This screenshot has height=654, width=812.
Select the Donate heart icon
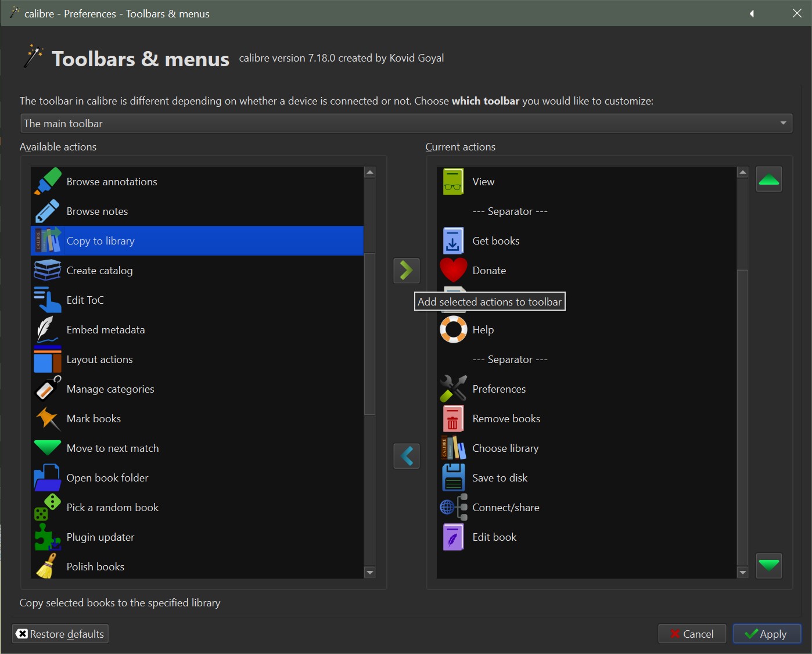point(453,271)
